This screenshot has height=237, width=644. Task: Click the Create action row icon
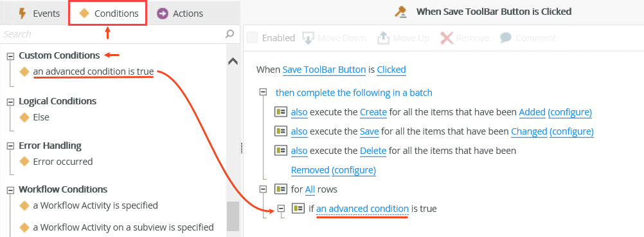coord(281,112)
